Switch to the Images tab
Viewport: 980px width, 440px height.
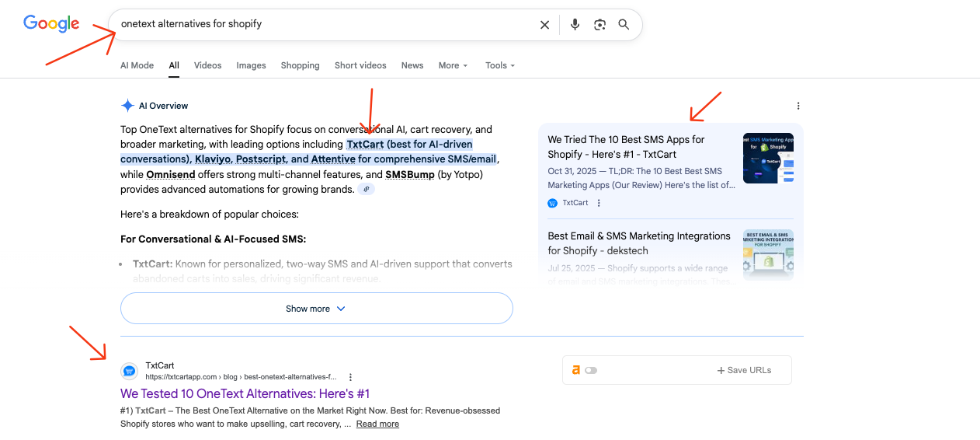click(x=251, y=65)
